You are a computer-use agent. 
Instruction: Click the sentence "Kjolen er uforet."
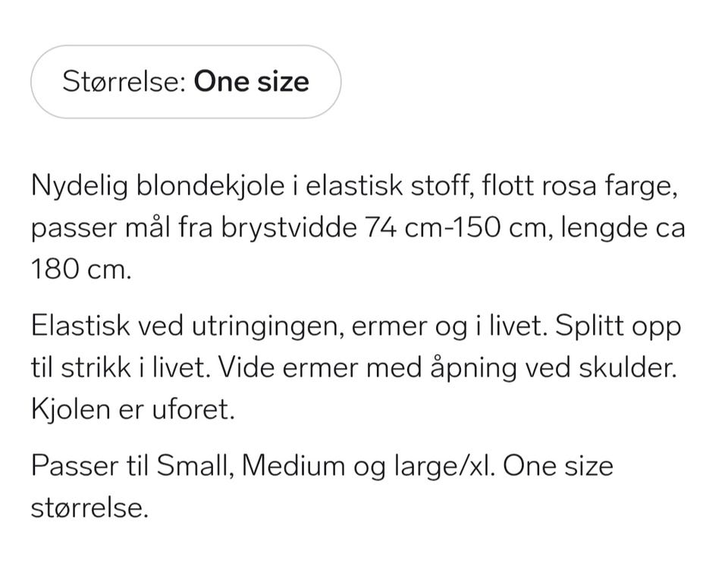click(x=133, y=410)
